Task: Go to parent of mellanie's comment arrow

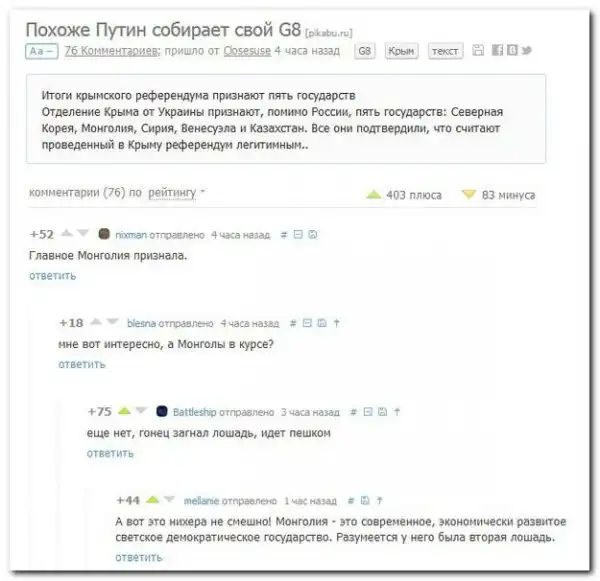Action: pyautogui.click(x=379, y=500)
